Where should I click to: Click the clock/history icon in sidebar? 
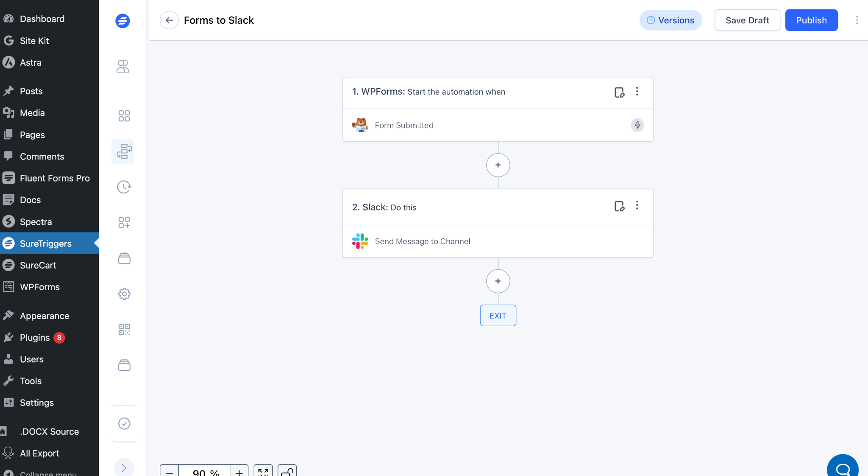point(123,187)
